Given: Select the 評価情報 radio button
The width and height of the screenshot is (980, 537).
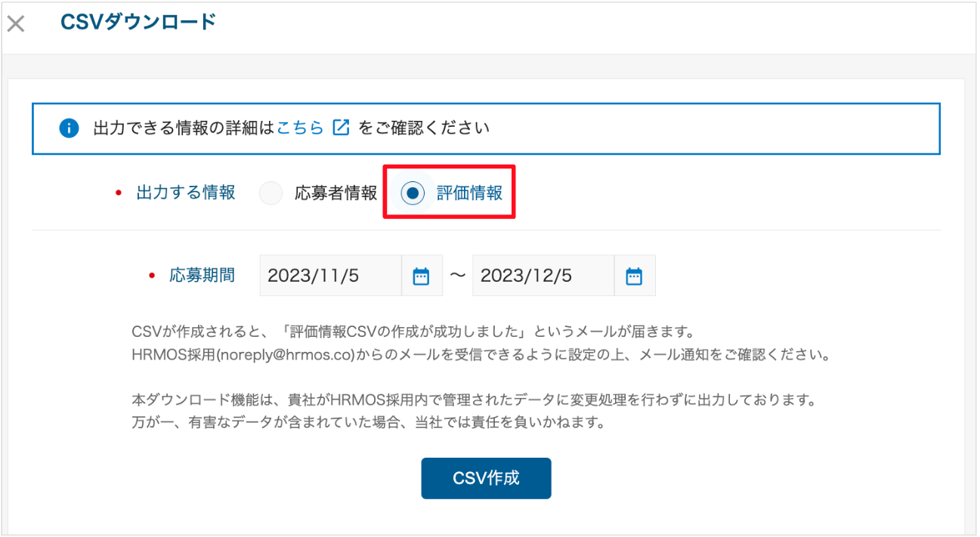Looking at the screenshot, I should click(x=413, y=193).
